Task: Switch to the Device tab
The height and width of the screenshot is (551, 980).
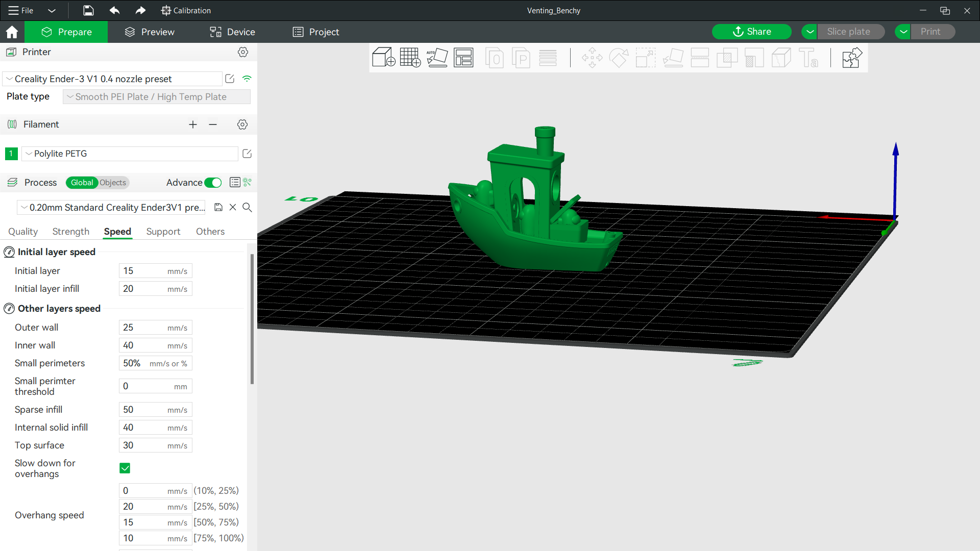Action: (232, 32)
